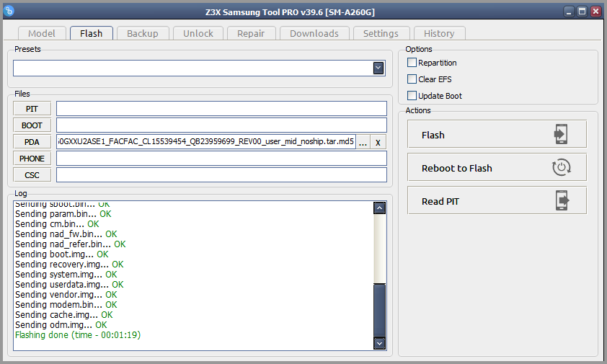
Task: Click the Z3X application icon in title bar
Action: pyautogui.click(x=9, y=12)
